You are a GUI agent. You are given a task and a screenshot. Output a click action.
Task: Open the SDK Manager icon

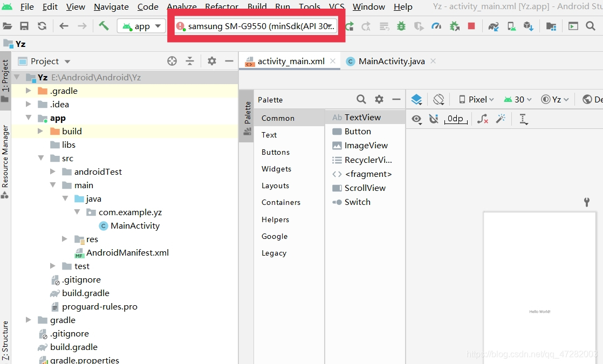[x=528, y=25]
